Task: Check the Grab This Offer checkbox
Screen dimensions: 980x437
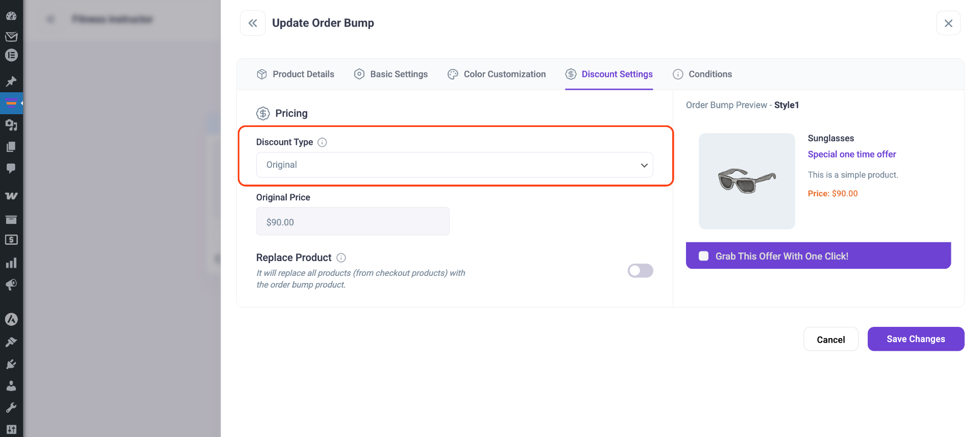Action: 703,256
